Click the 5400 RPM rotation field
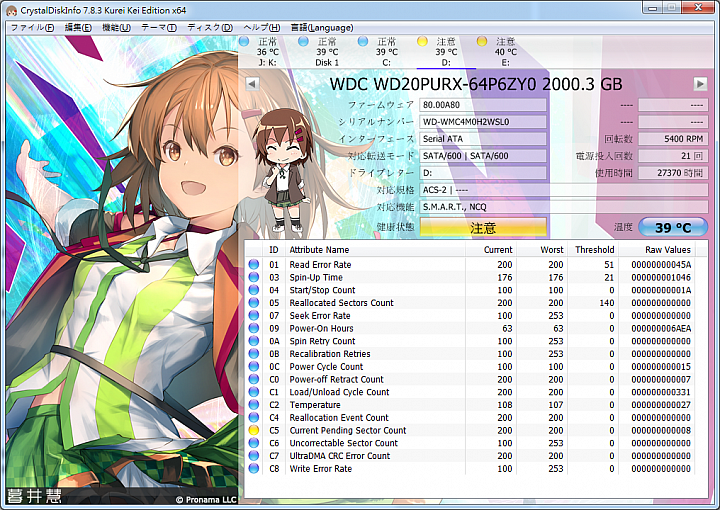The height and width of the screenshot is (510, 720). pyautogui.click(x=673, y=139)
